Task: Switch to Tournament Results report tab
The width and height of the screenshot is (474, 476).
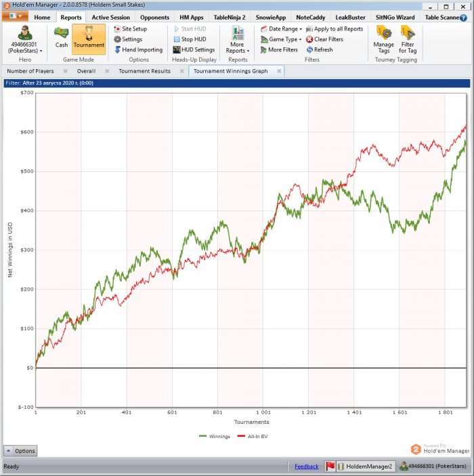Action: click(144, 71)
